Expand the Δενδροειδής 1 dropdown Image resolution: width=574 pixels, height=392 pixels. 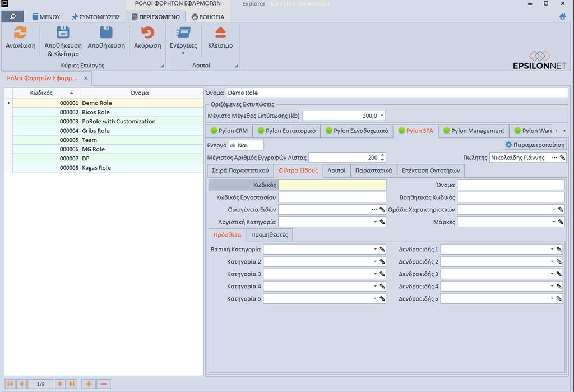pos(552,249)
